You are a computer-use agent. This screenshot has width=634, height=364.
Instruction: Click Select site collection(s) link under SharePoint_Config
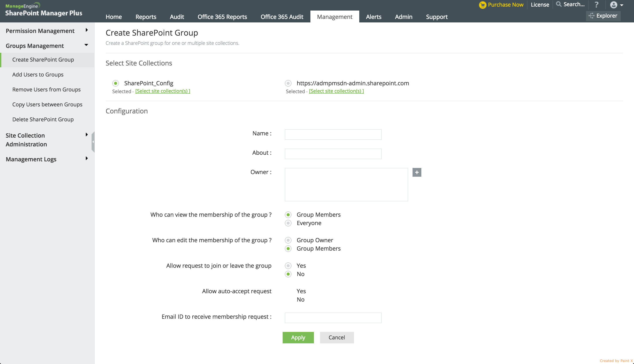163,91
